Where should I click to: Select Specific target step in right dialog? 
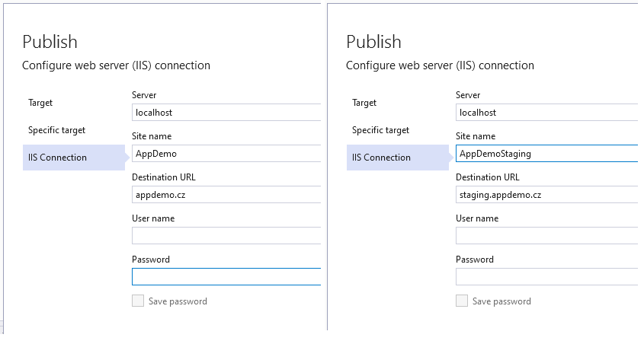[x=381, y=130]
